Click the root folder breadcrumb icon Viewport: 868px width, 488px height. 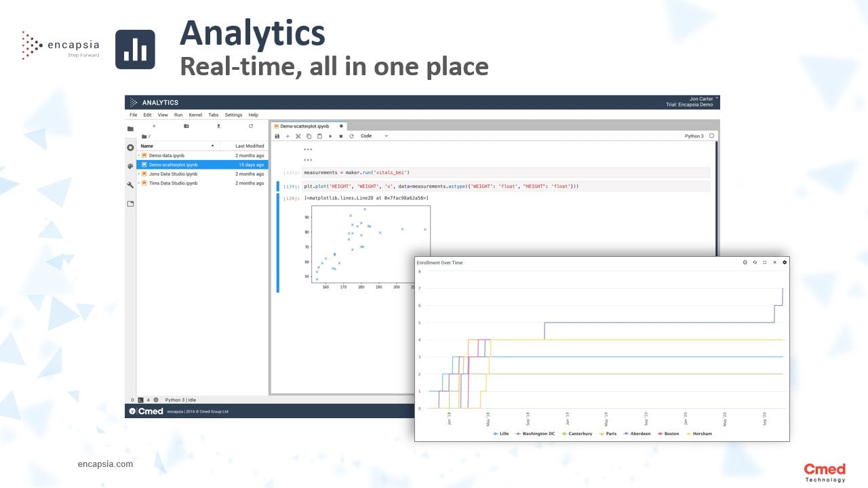tap(144, 136)
